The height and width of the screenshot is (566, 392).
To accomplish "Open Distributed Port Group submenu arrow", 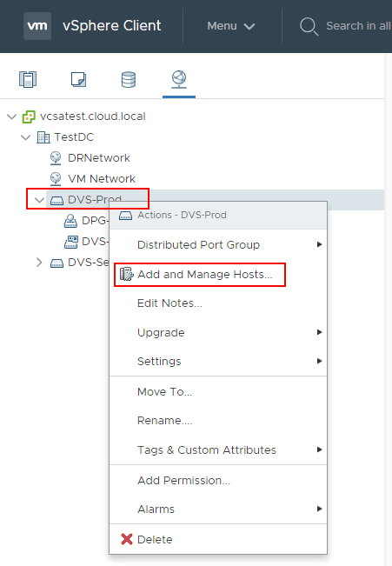I will [319, 244].
